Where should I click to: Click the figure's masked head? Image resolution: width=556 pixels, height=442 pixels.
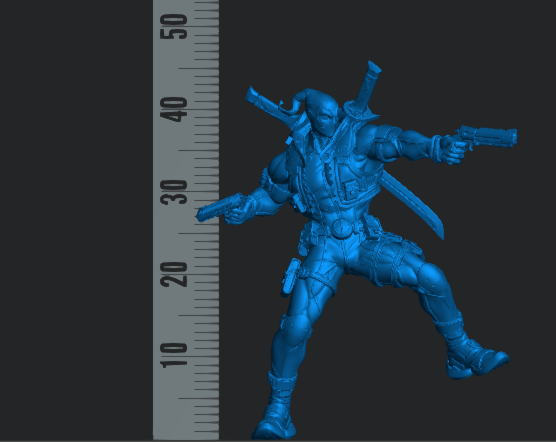322,111
